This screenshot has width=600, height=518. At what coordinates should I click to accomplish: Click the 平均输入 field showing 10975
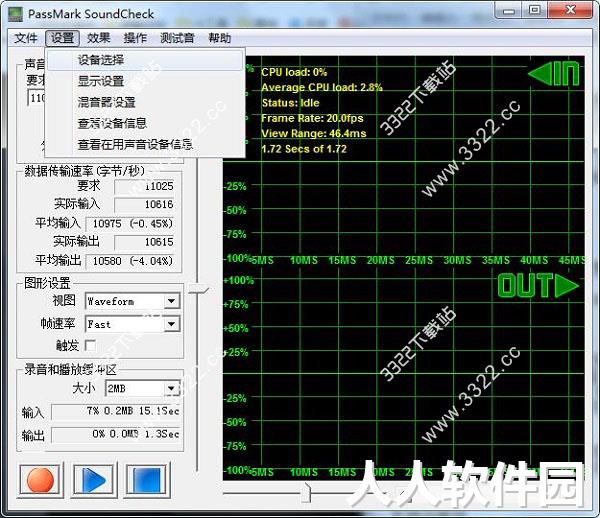pos(130,223)
